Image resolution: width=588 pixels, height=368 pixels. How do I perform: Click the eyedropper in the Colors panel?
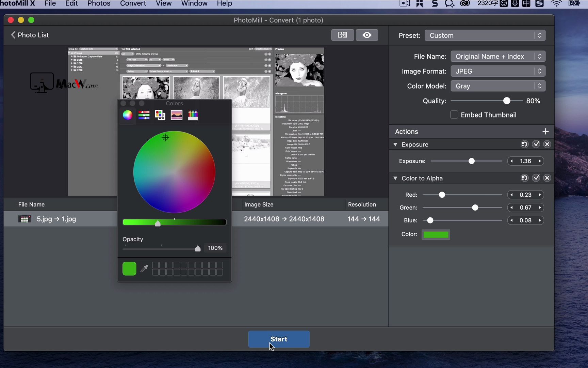144,269
